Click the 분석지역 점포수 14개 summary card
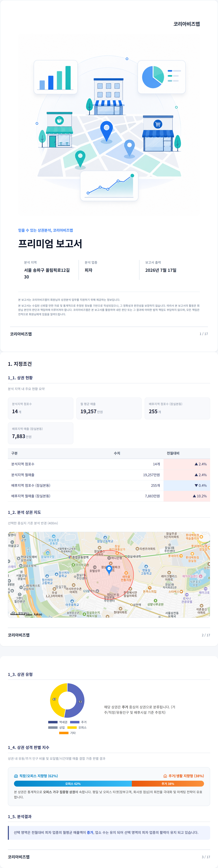The height and width of the screenshot is (868, 218). click(x=41, y=408)
